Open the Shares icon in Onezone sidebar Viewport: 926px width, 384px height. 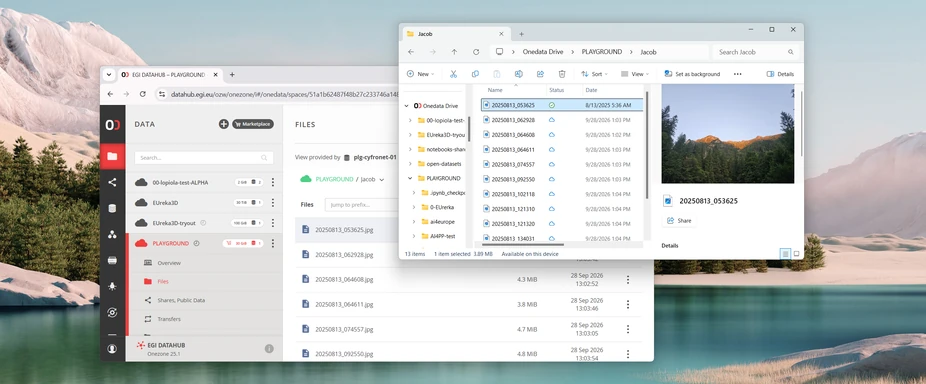(x=112, y=183)
